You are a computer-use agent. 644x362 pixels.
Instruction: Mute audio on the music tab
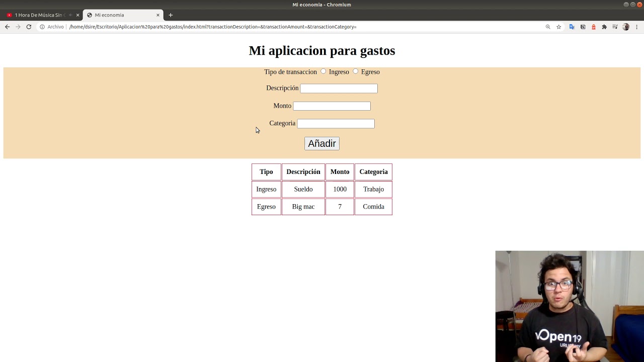70,15
